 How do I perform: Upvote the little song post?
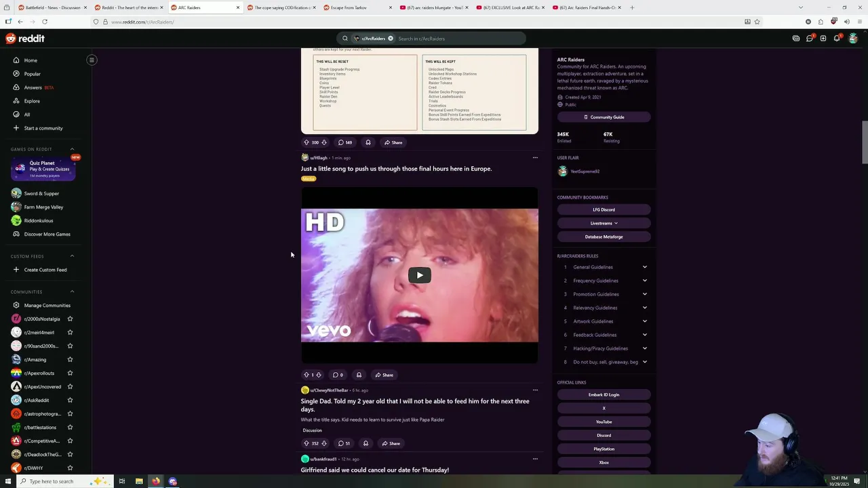(x=307, y=375)
